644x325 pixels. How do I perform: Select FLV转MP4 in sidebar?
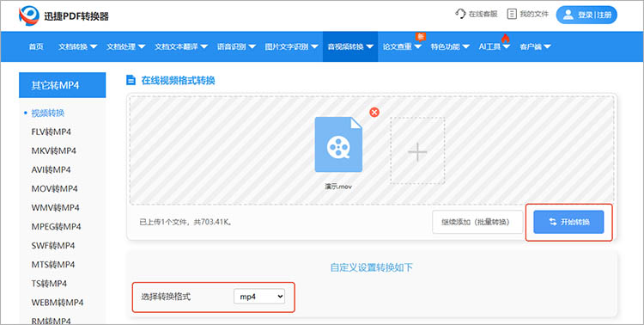[x=51, y=132]
